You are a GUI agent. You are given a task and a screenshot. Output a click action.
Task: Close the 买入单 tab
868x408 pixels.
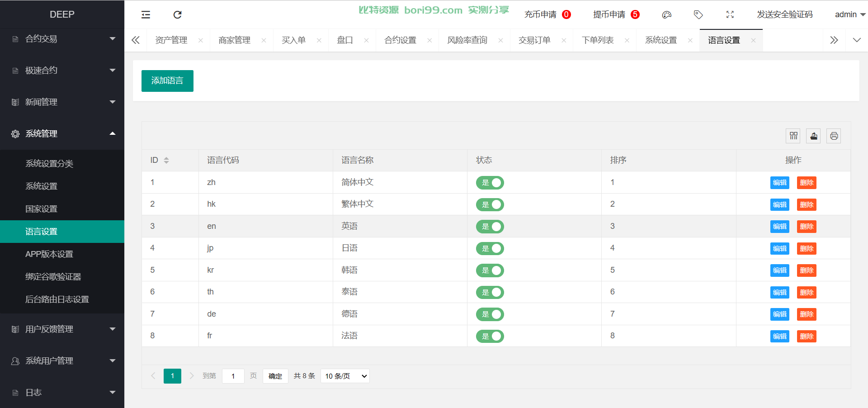(x=319, y=40)
